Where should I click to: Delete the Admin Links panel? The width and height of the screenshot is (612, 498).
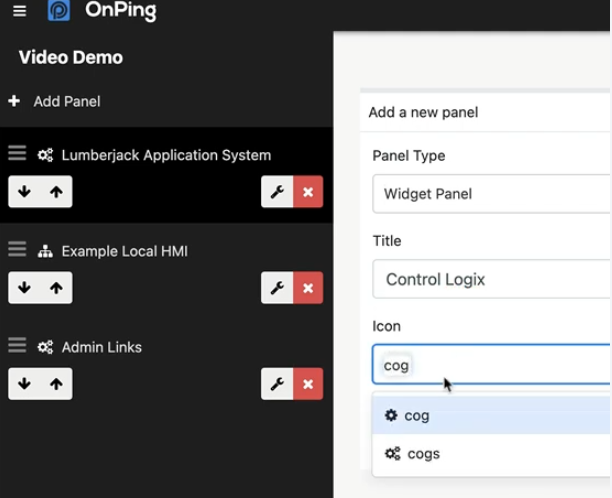pos(308,384)
